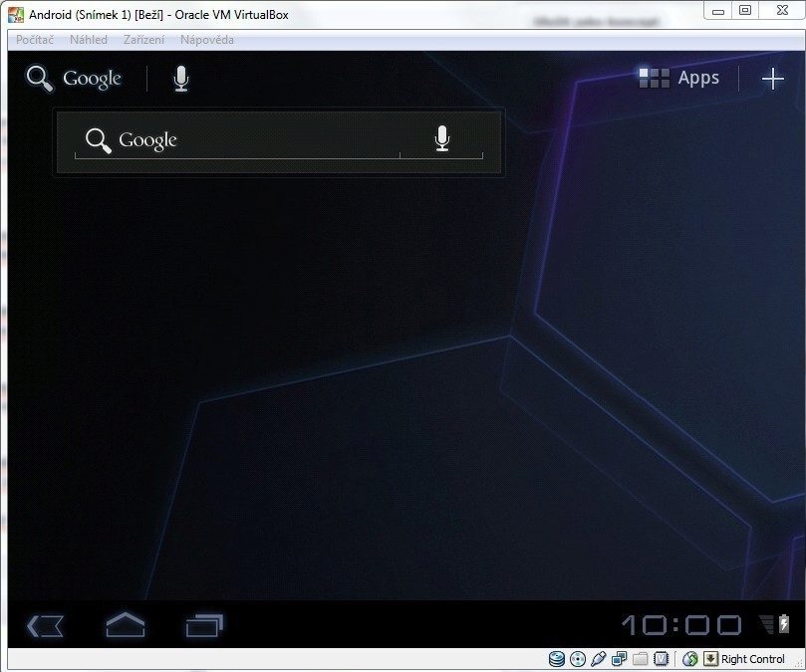Open the Apps drawer grid icon

(654, 78)
